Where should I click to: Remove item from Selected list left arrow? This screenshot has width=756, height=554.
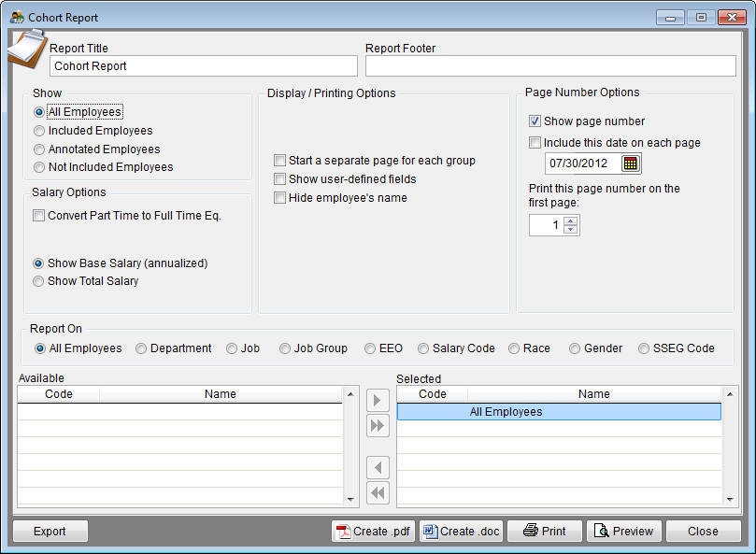378,467
